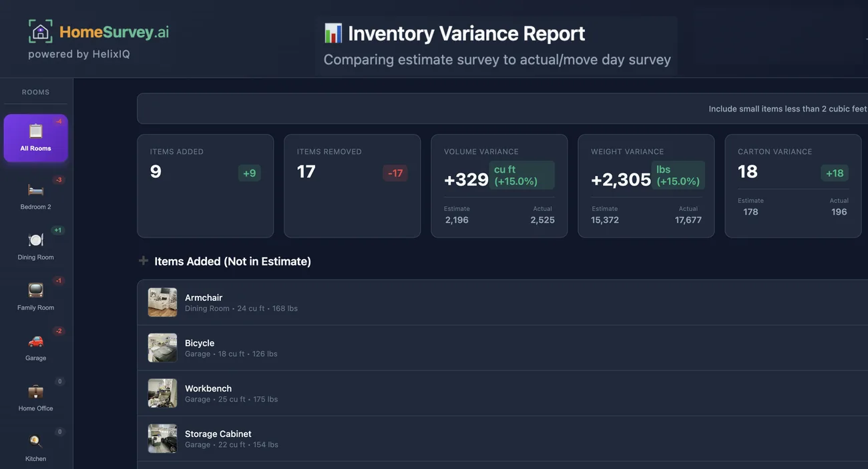Click the plus icon beside Items Added heading
868x469 pixels.
pos(144,261)
